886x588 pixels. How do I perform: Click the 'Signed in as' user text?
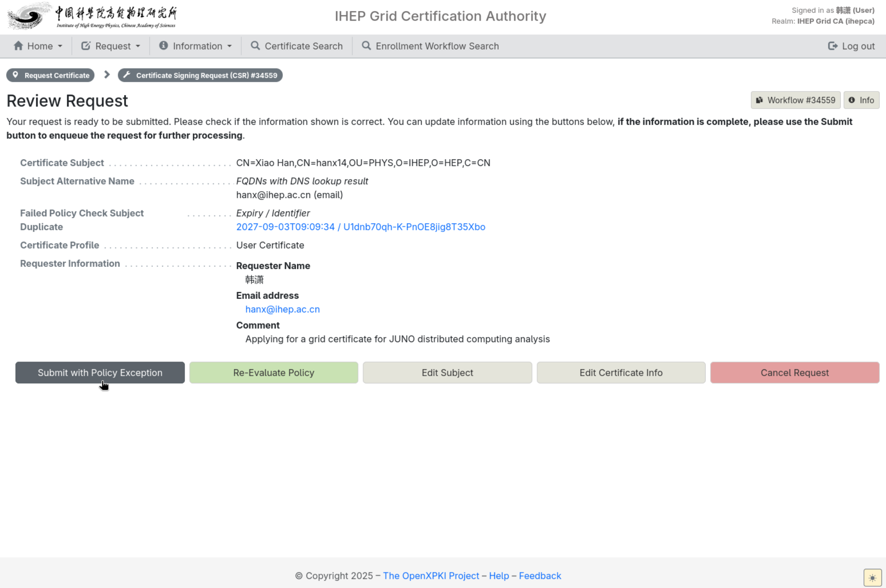click(833, 10)
